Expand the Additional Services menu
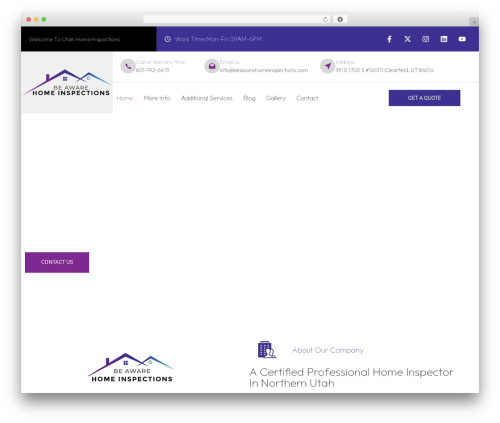Image resolution: width=500 pixels, height=423 pixels. (207, 98)
